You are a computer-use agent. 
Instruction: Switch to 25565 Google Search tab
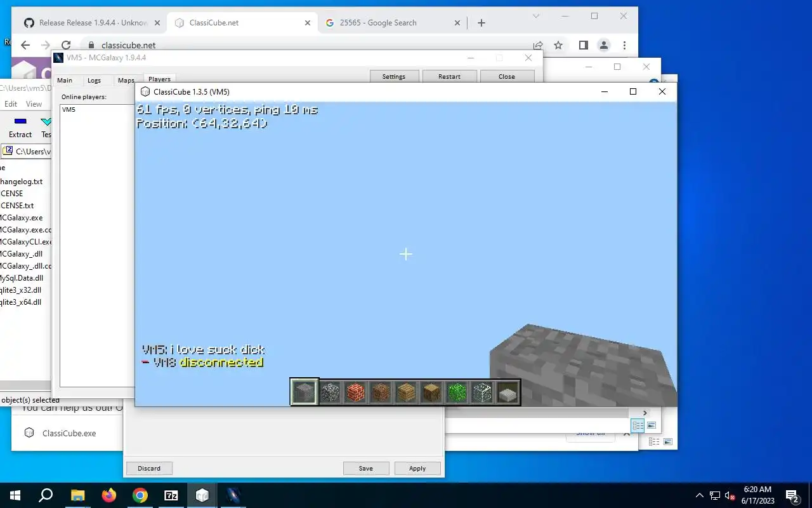[392, 23]
